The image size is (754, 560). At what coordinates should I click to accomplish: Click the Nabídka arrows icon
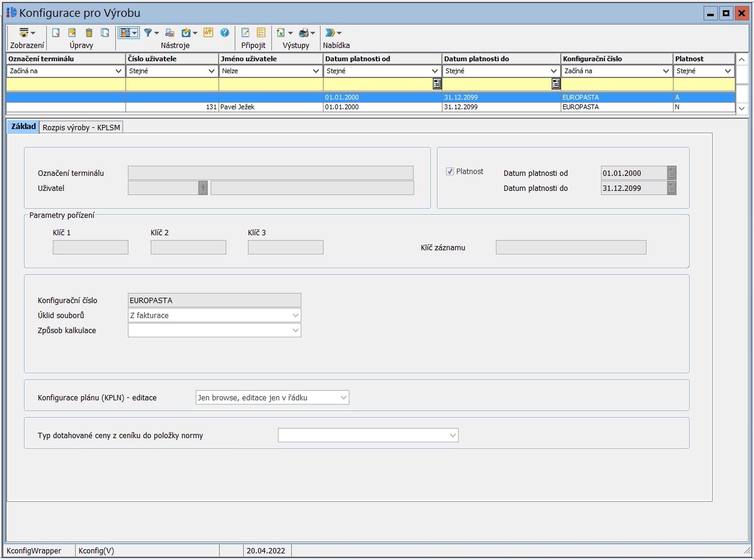point(330,33)
